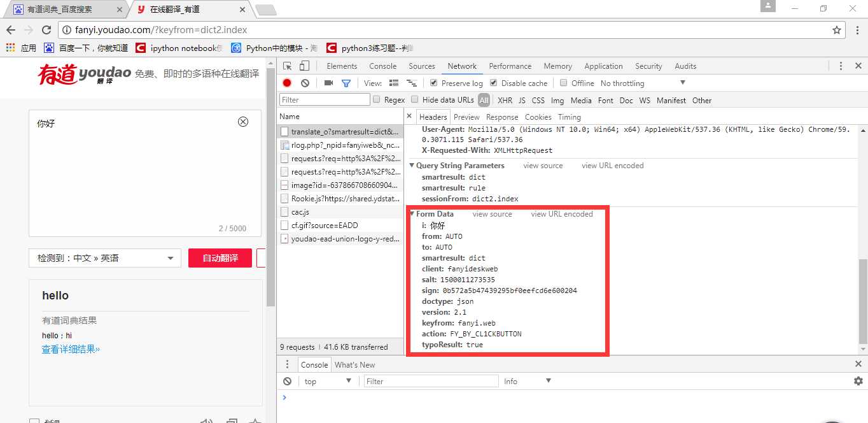The width and height of the screenshot is (868, 423).
Task: Open the ipython notebook bookmark
Action: click(x=179, y=48)
